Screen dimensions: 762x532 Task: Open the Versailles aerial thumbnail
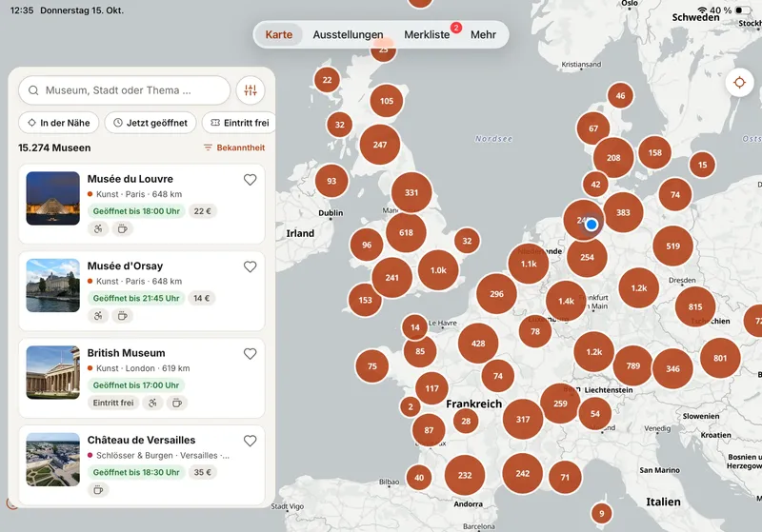coord(53,459)
